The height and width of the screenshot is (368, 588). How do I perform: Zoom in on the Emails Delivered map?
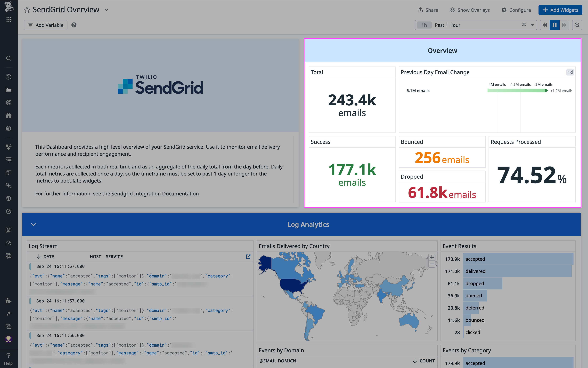432,257
